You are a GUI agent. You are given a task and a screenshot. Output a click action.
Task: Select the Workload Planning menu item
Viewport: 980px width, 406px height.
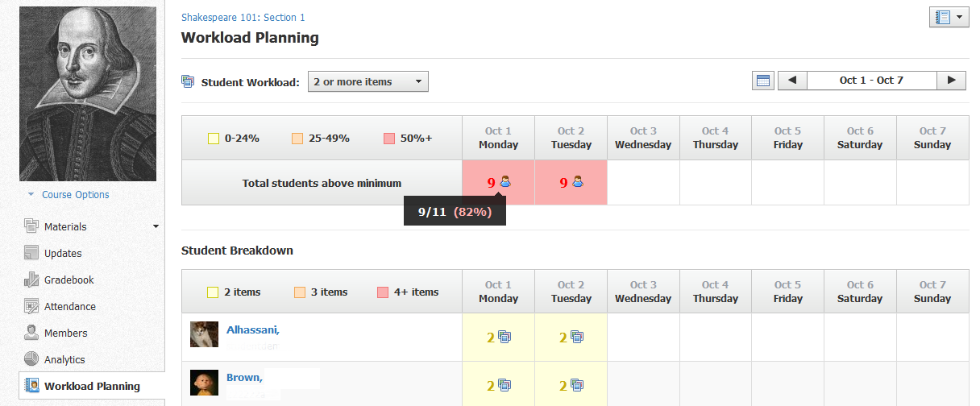point(91,386)
